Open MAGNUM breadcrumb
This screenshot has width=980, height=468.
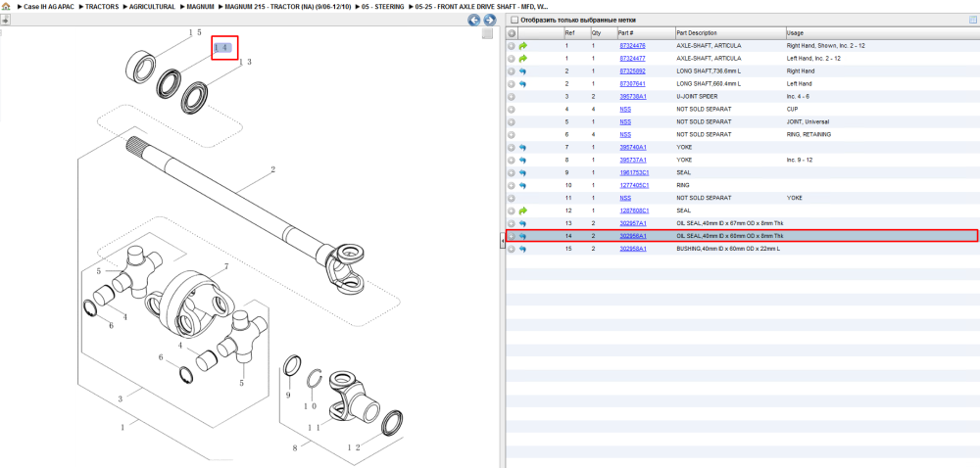pos(201,6)
